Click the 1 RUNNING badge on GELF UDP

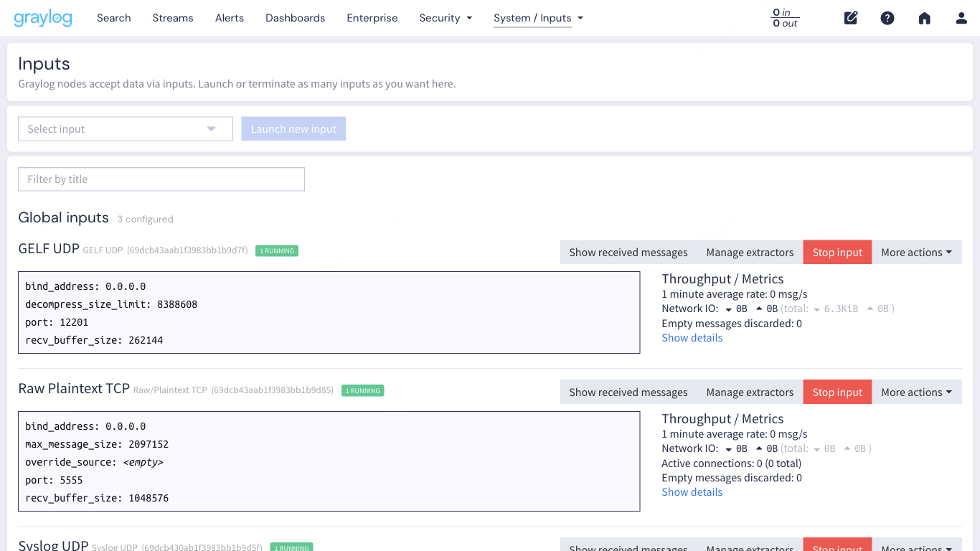(277, 250)
